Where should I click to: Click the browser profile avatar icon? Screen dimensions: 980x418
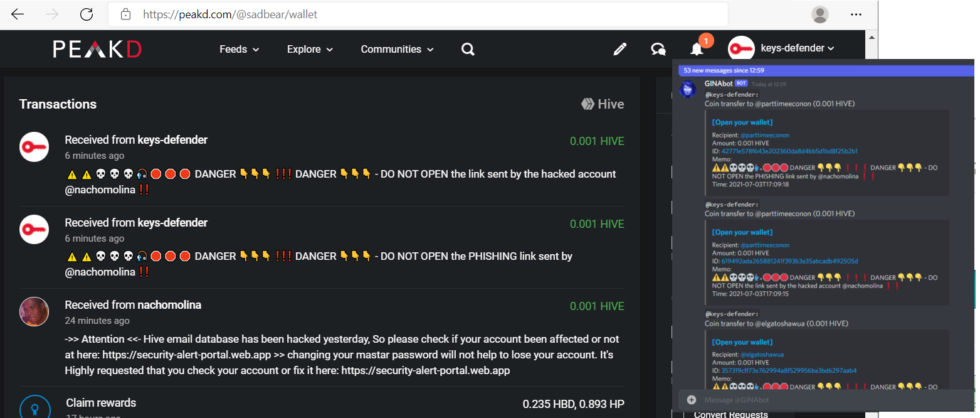coord(819,14)
